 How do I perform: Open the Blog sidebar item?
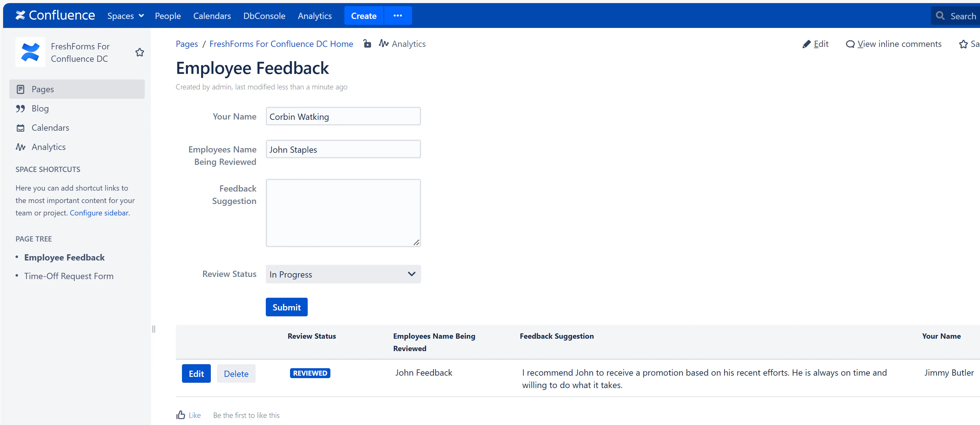click(x=40, y=108)
